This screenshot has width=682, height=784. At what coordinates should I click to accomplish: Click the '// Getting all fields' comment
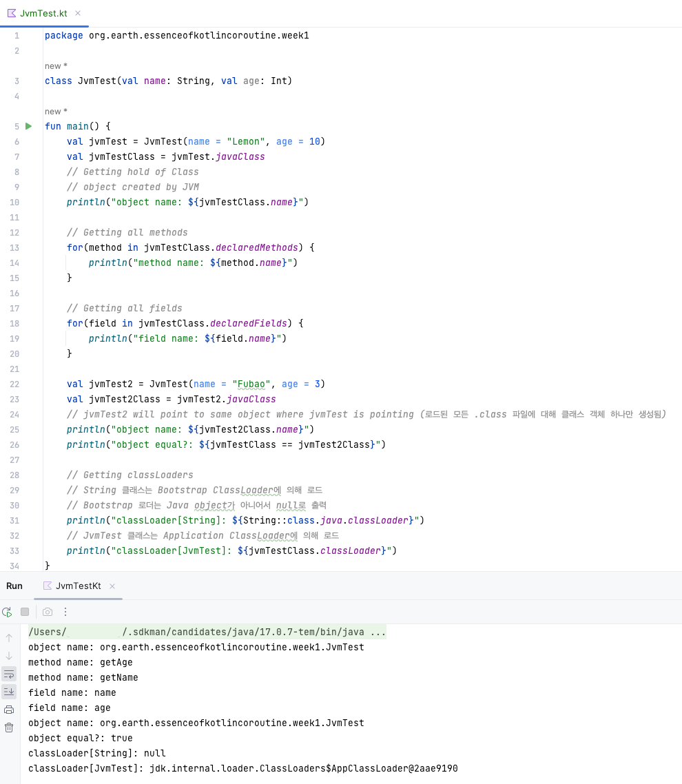coord(125,309)
